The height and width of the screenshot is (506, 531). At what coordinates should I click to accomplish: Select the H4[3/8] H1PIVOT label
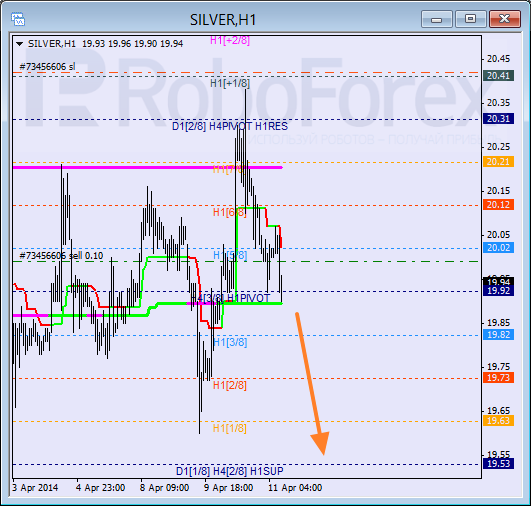click(x=230, y=298)
